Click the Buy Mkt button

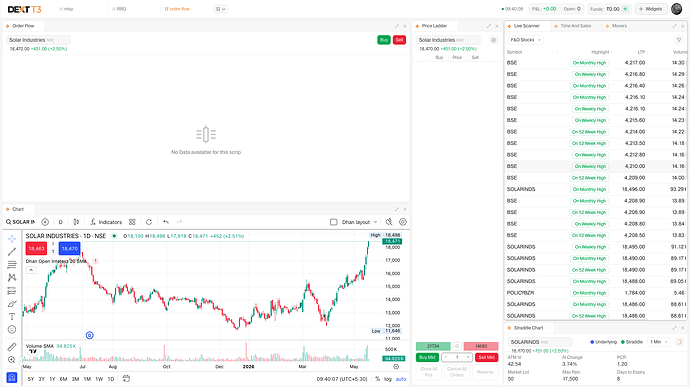(427, 358)
